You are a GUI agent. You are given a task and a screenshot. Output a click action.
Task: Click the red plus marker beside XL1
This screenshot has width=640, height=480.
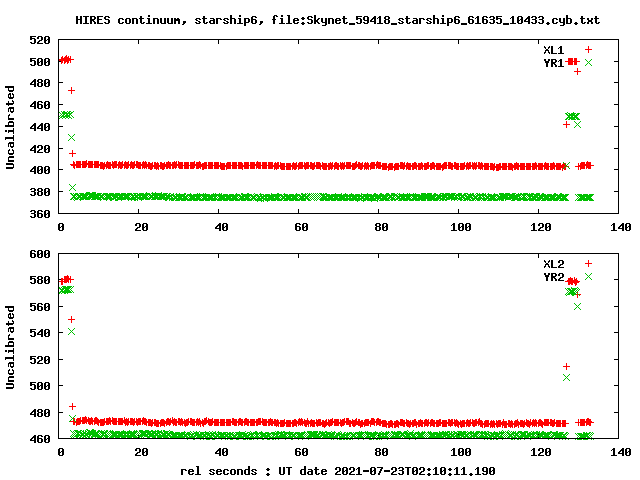coord(588,50)
